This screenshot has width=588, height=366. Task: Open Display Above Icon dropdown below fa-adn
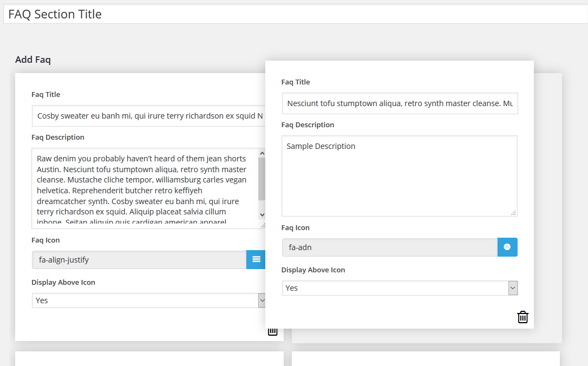400,288
